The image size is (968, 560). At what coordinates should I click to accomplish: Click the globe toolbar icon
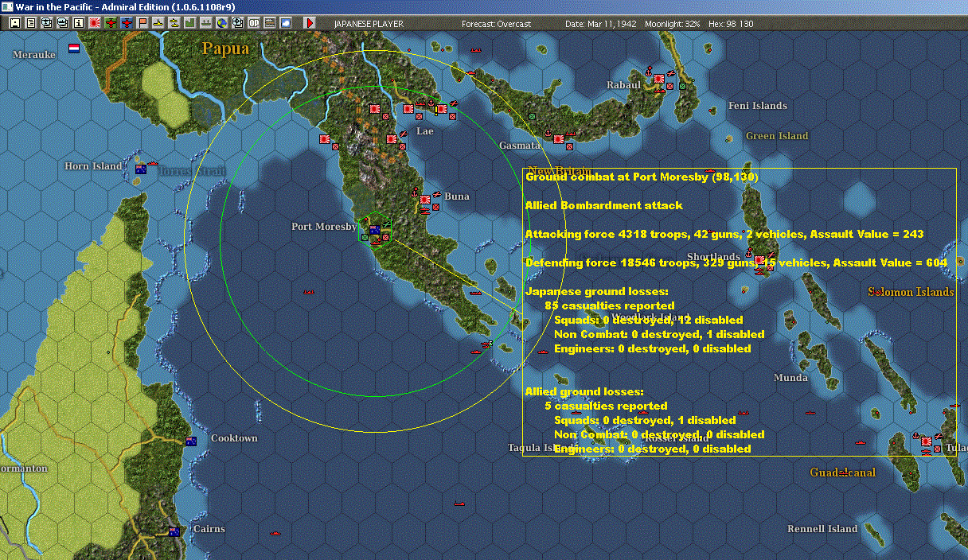click(x=221, y=23)
